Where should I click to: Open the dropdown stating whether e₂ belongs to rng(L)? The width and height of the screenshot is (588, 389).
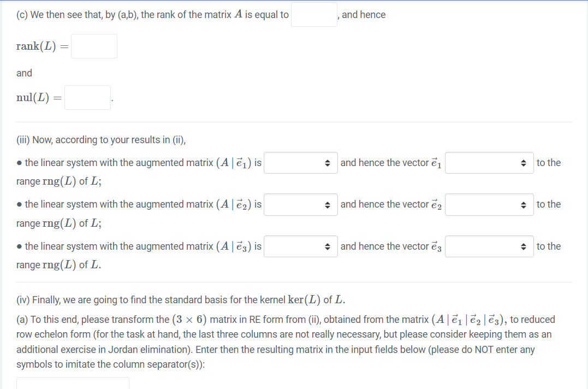click(x=489, y=204)
